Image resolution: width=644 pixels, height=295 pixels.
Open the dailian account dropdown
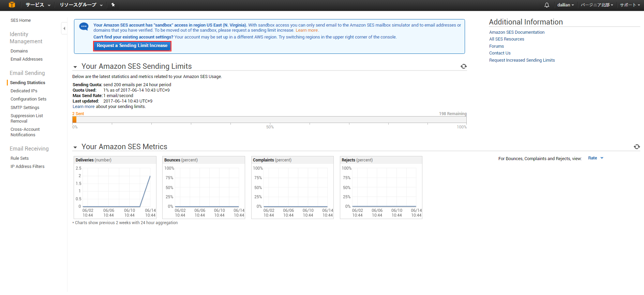pyautogui.click(x=565, y=5)
